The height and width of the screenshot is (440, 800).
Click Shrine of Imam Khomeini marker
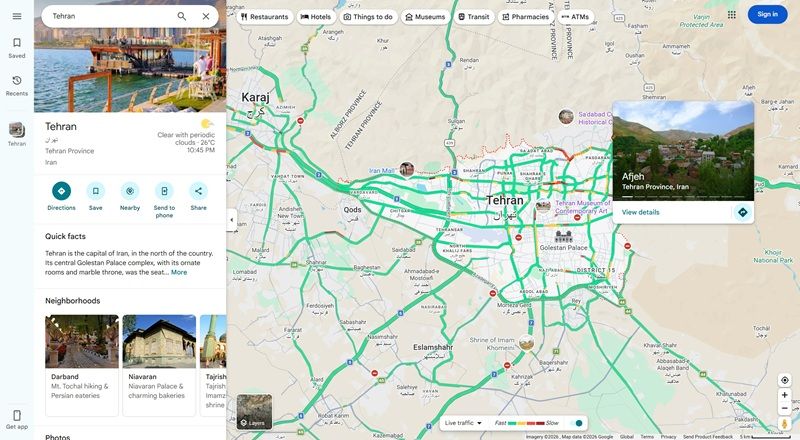(x=526, y=343)
